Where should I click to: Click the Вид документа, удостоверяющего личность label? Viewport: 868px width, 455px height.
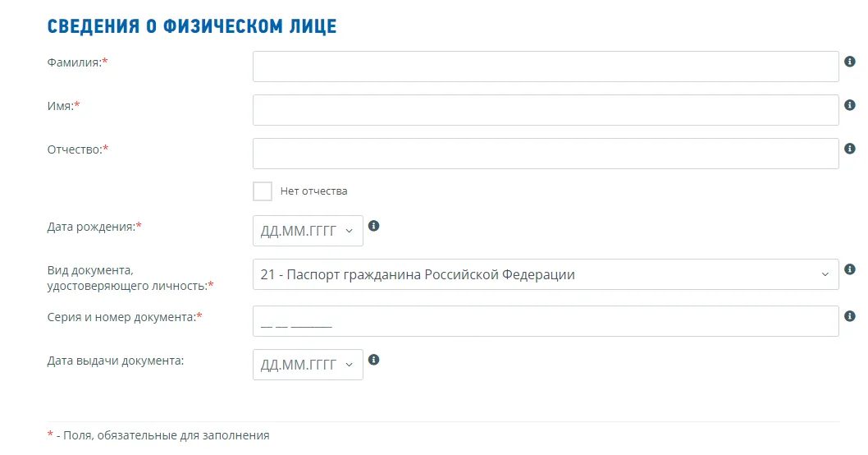[130, 278]
